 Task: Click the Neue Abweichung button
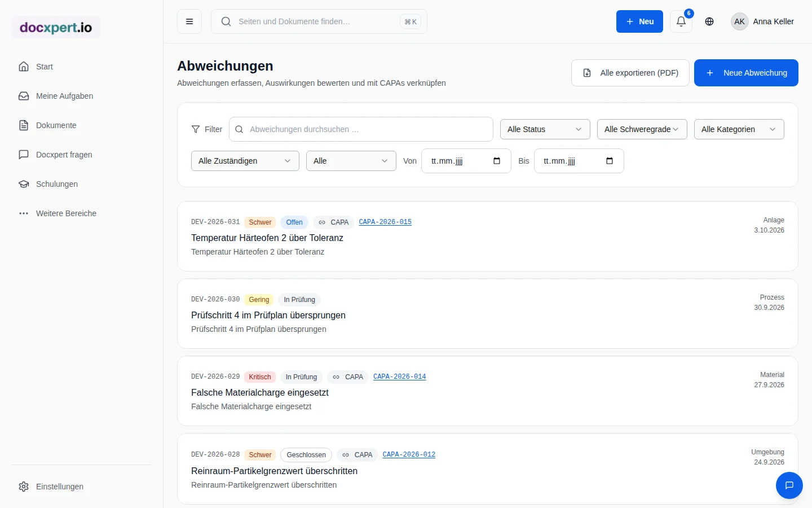pos(746,73)
